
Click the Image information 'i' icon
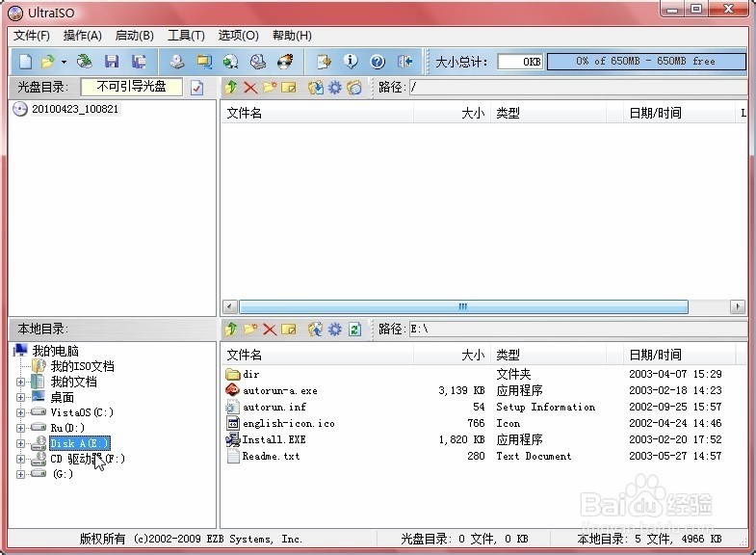[x=351, y=62]
